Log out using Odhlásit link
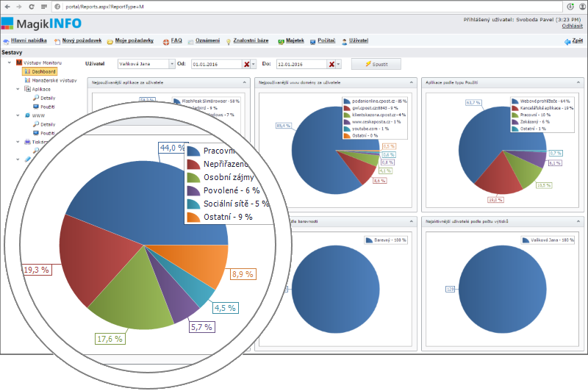The width and height of the screenshot is (588, 391). 573,26
